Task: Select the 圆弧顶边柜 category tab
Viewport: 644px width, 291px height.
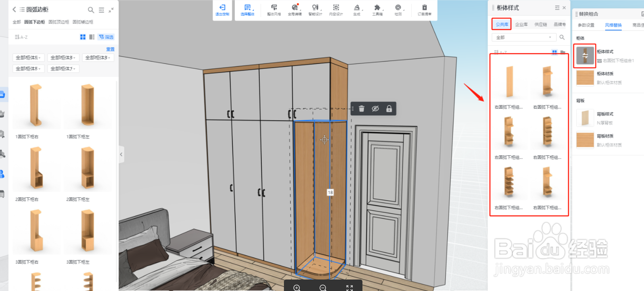Action: pos(59,22)
